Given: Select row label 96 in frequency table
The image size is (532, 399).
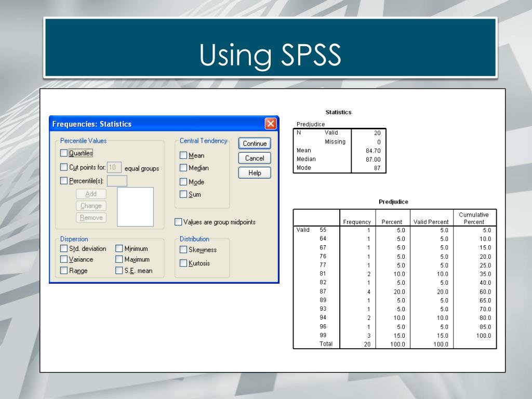Looking at the screenshot, I should [x=323, y=326].
